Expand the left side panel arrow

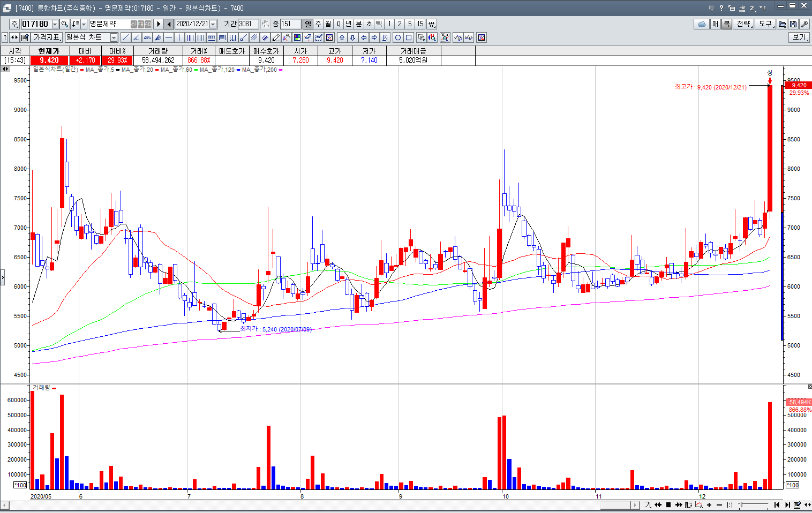click(x=3, y=277)
